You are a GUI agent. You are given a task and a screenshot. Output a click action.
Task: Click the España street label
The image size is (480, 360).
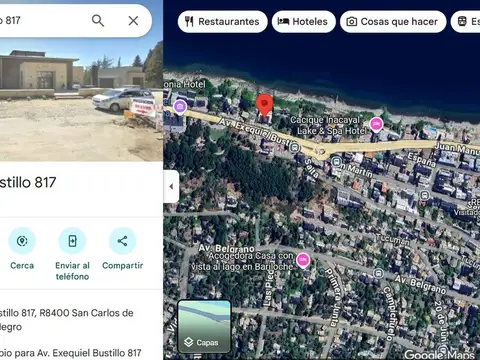(422, 160)
